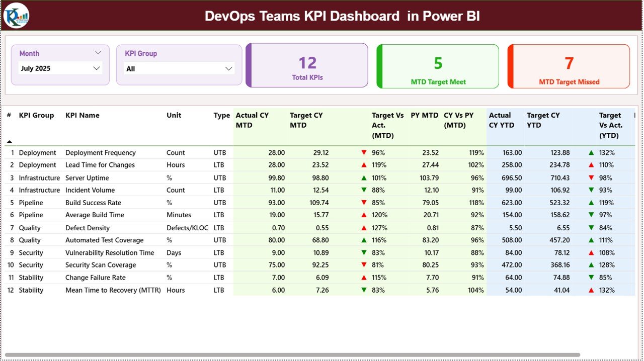Click green down triangle for Change Failure Rate 85% YTD
644x361 pixels.
coord(592,278)
